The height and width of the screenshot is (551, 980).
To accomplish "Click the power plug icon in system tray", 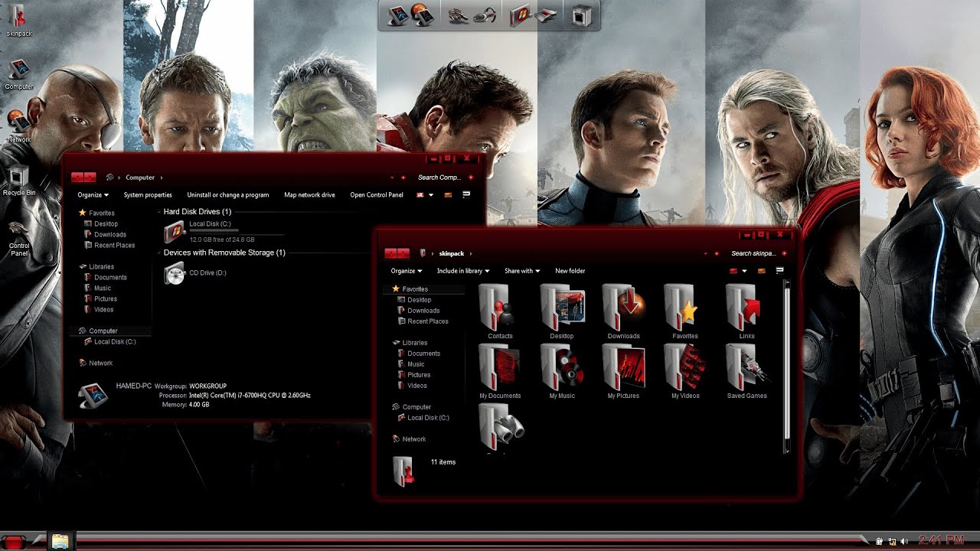I will (880, 541).
